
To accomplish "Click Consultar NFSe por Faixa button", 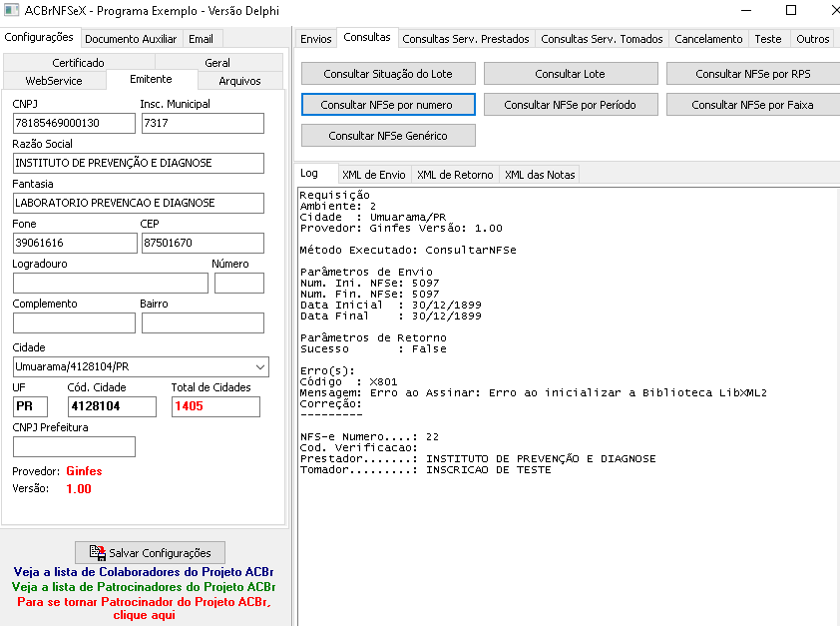I will click(x=752, y=105).
